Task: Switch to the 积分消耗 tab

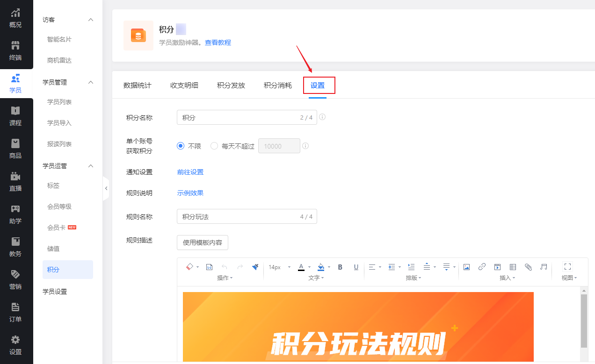Action: click(277, 85)
